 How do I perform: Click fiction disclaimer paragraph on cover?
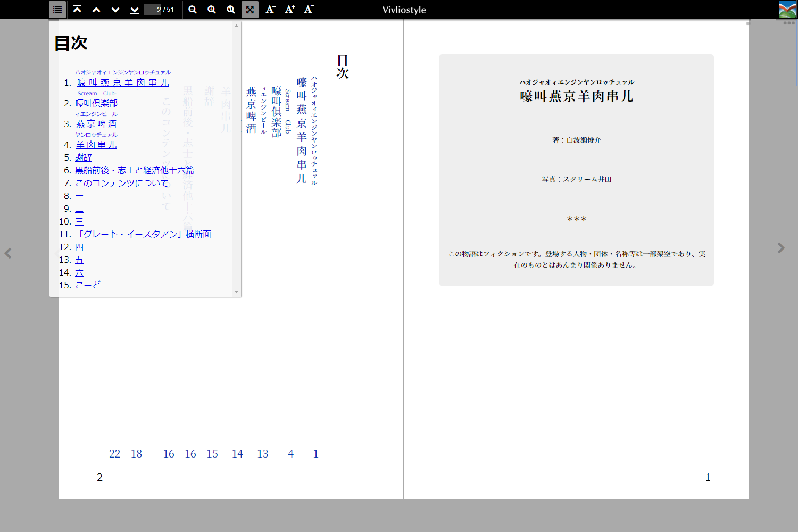[577, 259]
